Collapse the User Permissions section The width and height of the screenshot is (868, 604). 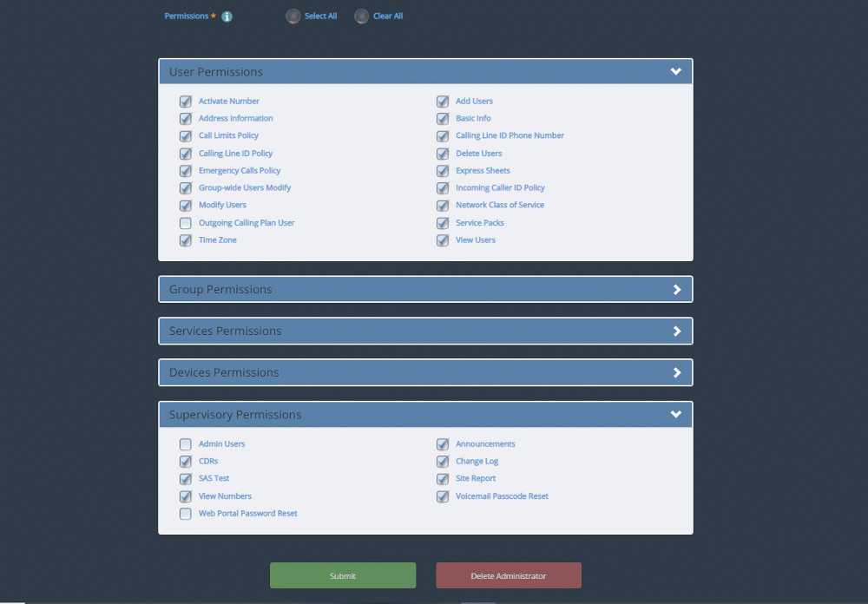pos(676,72)
